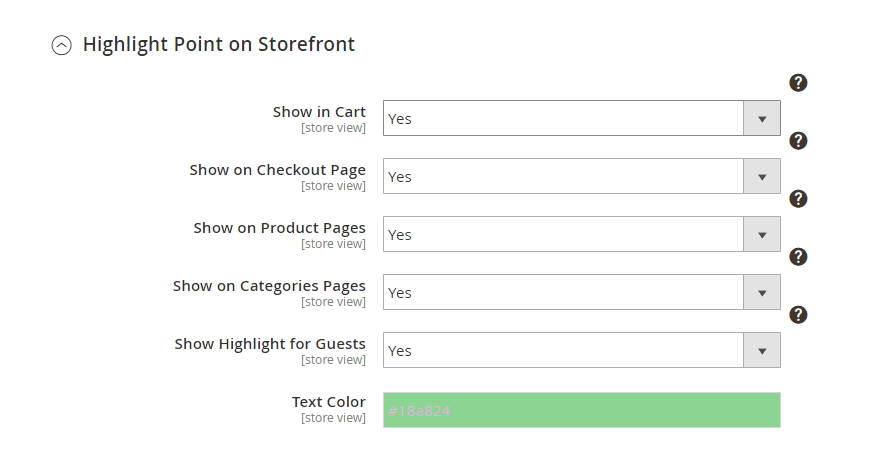Click help icon just above Show on Categories Pages dropdown

point(798,257)
